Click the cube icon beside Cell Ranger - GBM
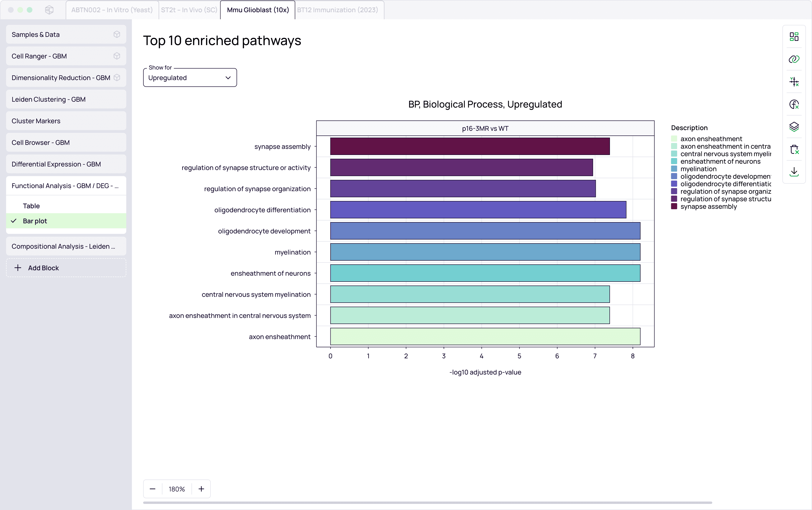 pyautogui.click(x=117, y=56)
